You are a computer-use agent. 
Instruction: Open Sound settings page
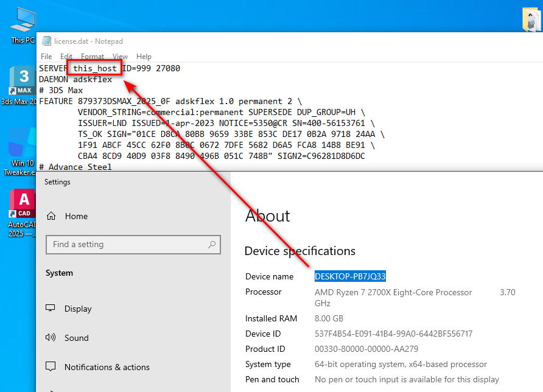pyautogui.click(x=77, y=338)
